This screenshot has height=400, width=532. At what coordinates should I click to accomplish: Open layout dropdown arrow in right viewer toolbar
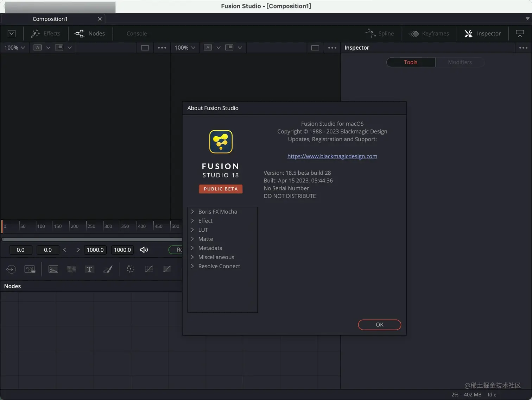pyautogui.click(x=240, y=48)
